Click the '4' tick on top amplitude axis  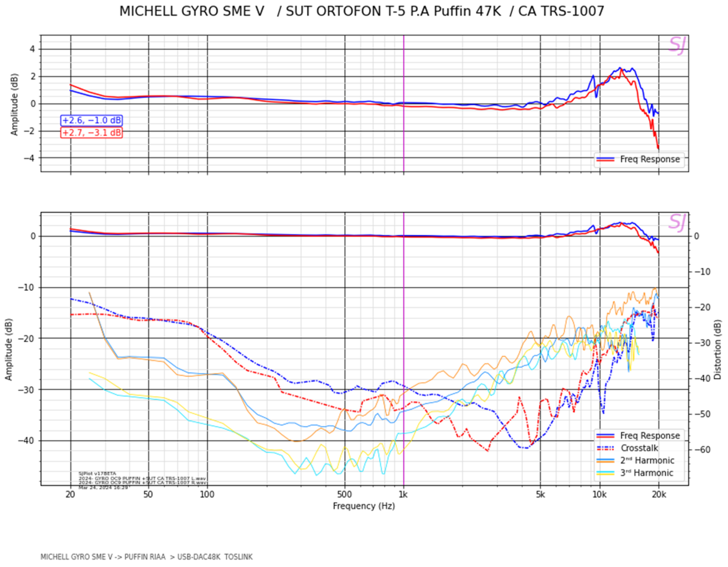point(33,49)
